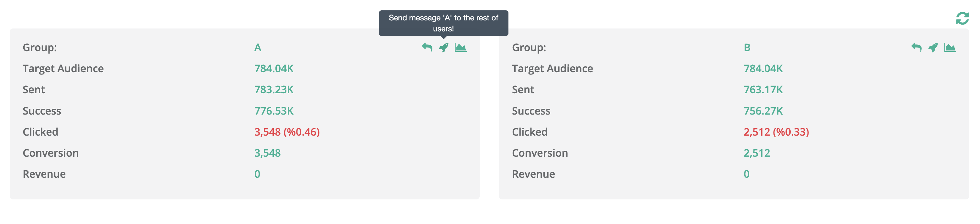Click Group B's Sent value 763.17K
This screenshot has height=224, width=980.
(763, 90)
